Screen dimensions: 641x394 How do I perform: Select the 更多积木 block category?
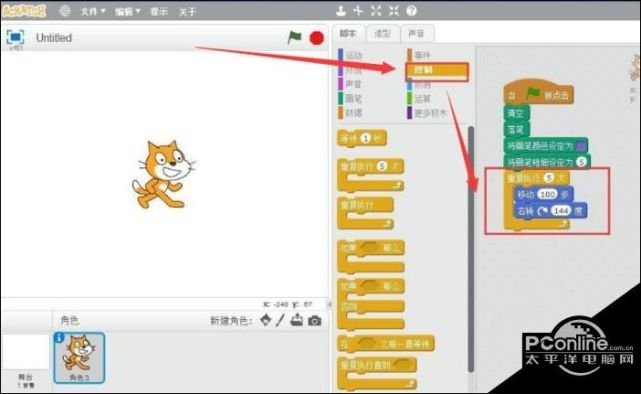(x=427, y=113)
